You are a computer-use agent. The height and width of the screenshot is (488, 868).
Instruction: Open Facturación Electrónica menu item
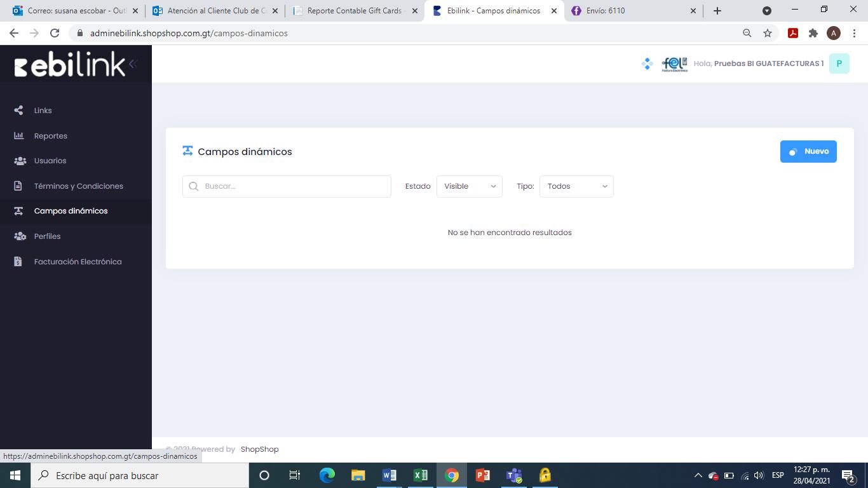pos(78,262)
